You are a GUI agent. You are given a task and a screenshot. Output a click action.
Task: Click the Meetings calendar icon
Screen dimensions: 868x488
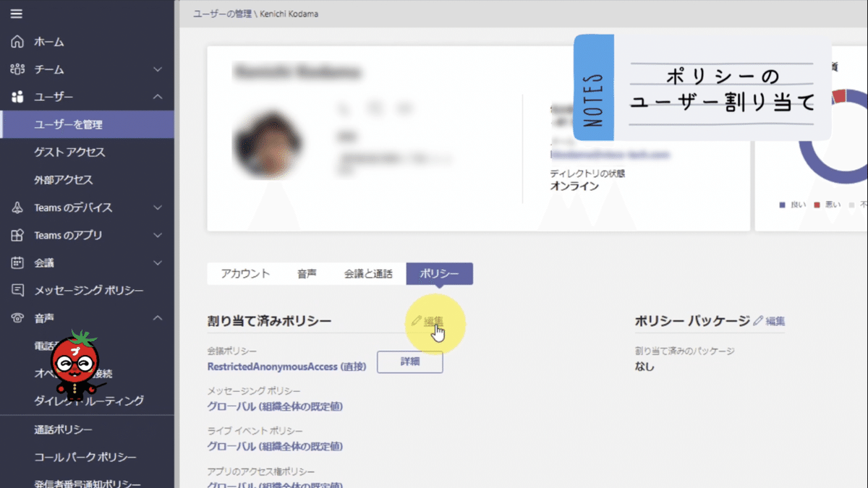(x=18, y=262)
